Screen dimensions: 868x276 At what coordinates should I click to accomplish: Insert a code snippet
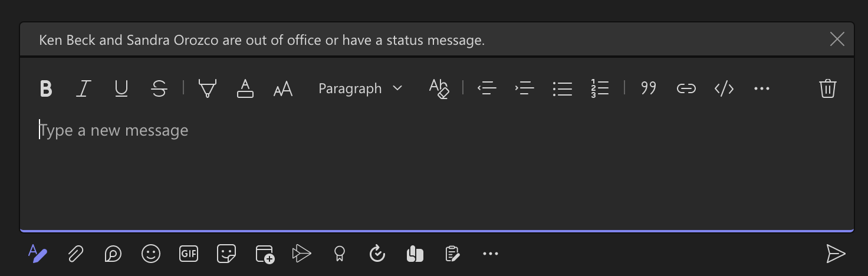click(724, 89)
